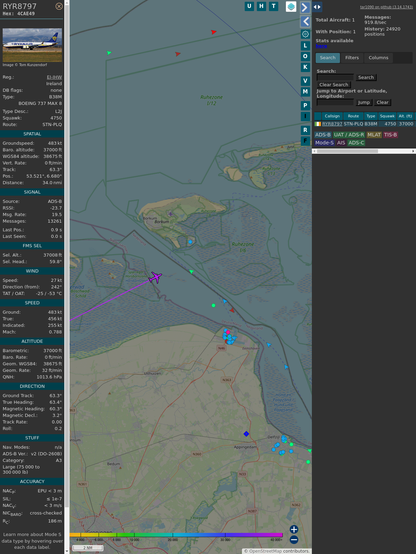The height and width of the screenshot is (554, 416).
Task: Click the R map button
Action: (x=305, y=130)
